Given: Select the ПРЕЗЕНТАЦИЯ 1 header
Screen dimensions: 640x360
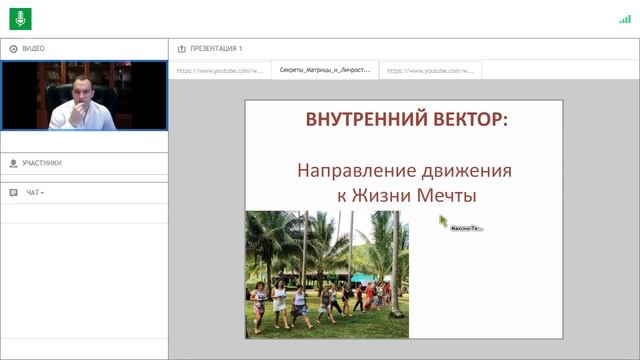Looking at the screenshot, I should point(216,49).
